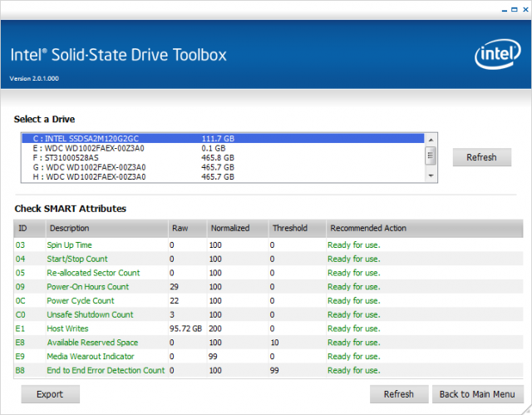Click the ID cell E9

point(20,356)
